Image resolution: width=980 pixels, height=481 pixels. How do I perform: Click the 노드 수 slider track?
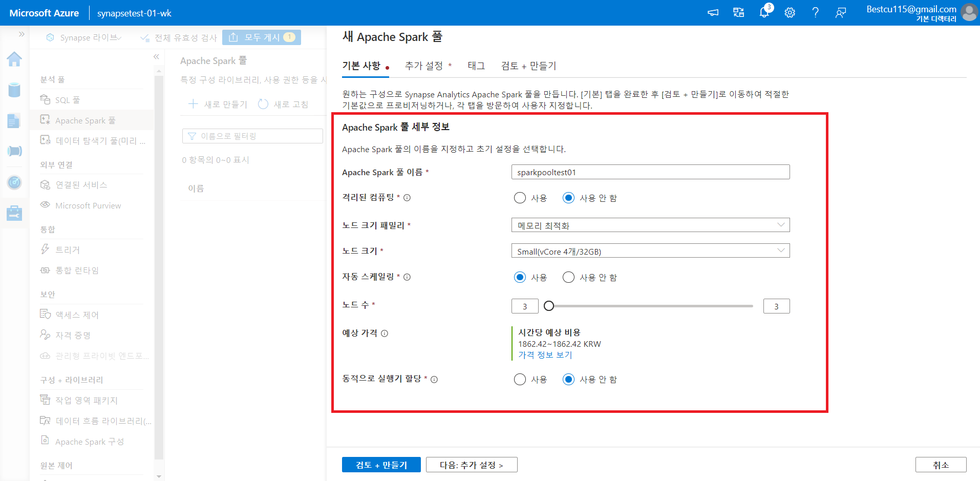point(651,306)
